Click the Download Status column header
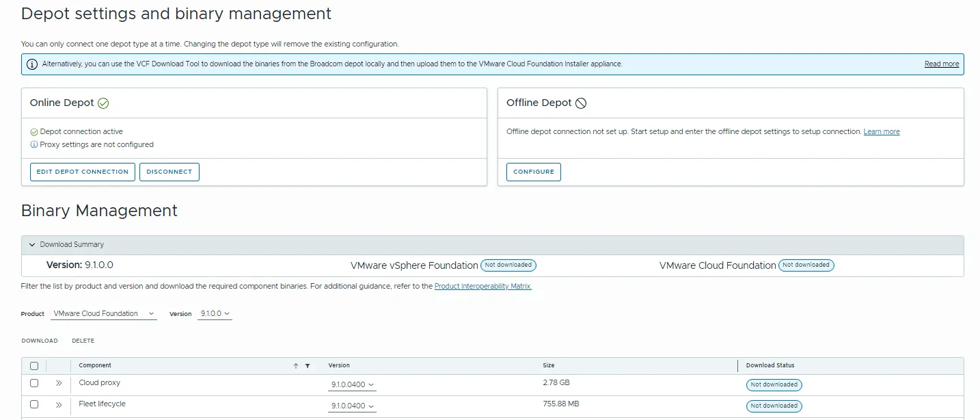Viewport: 980px width, 420px height. pos(770,365)
